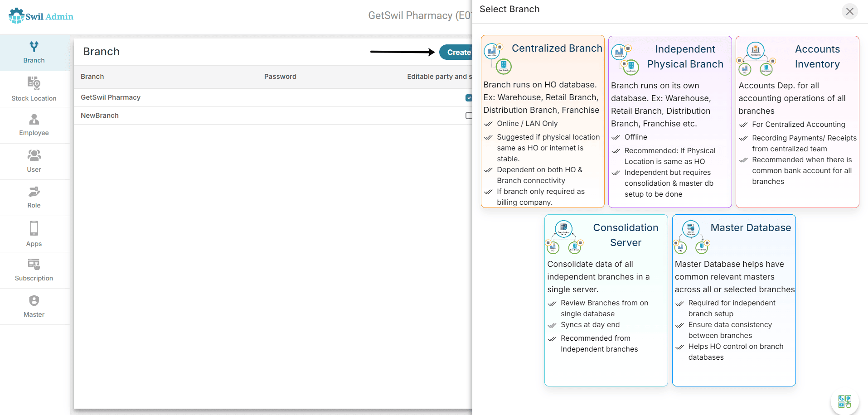The width and height of the screenshot is (868, 415).
Task: Click the Centralized Branch diagram icon
Action: click(498, 58)
